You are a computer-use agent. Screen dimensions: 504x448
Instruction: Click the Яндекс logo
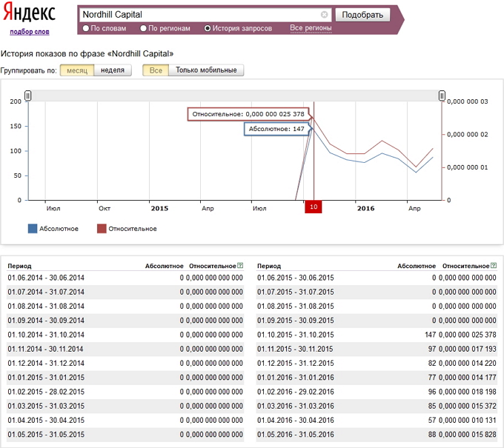click(x=29, y=13)
